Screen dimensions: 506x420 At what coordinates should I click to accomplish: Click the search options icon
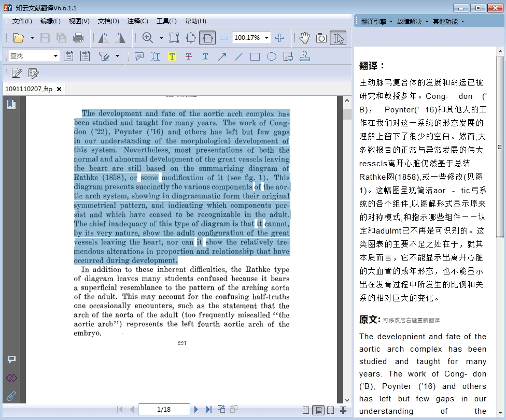[x=104, y=56]
